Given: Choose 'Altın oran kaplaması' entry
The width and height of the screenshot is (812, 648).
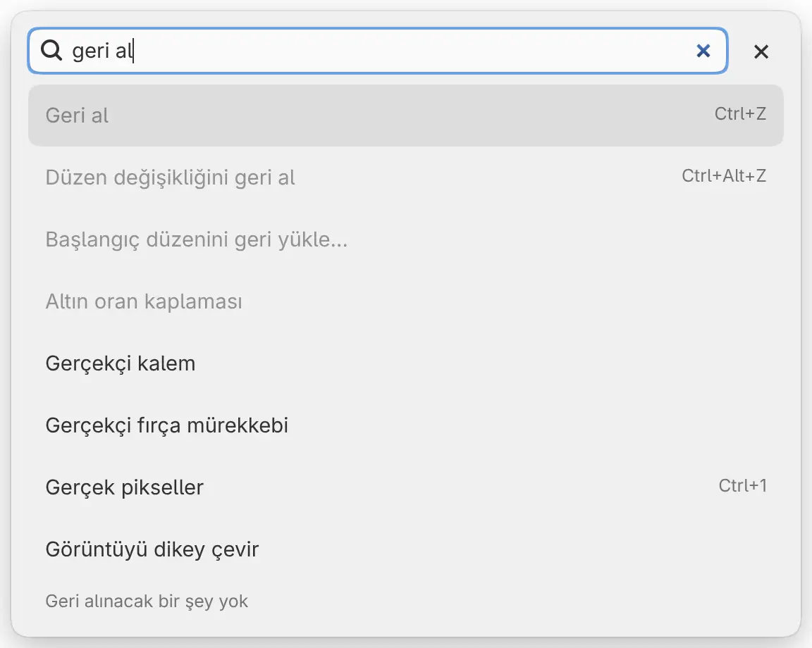Looking at the screenshot, I should [405, 301].
